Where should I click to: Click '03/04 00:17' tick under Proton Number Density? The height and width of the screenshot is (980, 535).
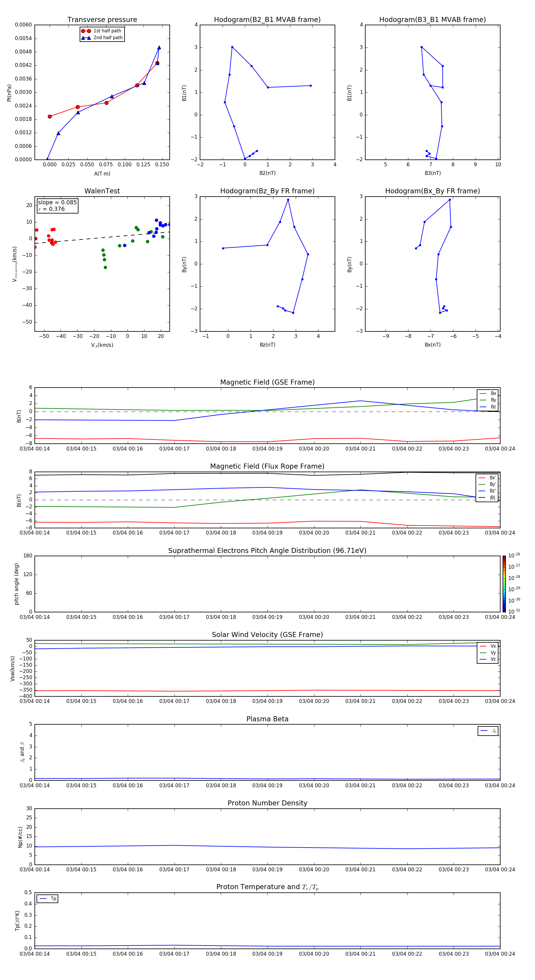(x=174, y=870)
